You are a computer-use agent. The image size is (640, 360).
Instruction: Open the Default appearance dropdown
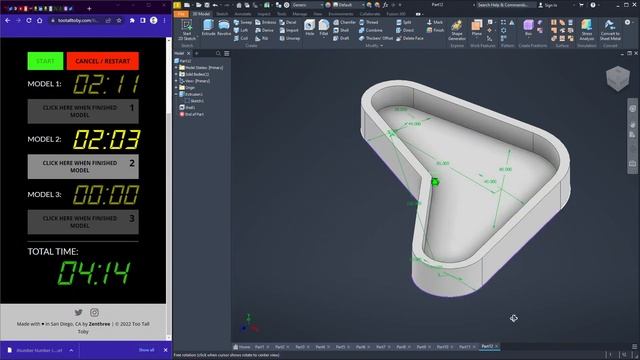[x=349, y=5]
